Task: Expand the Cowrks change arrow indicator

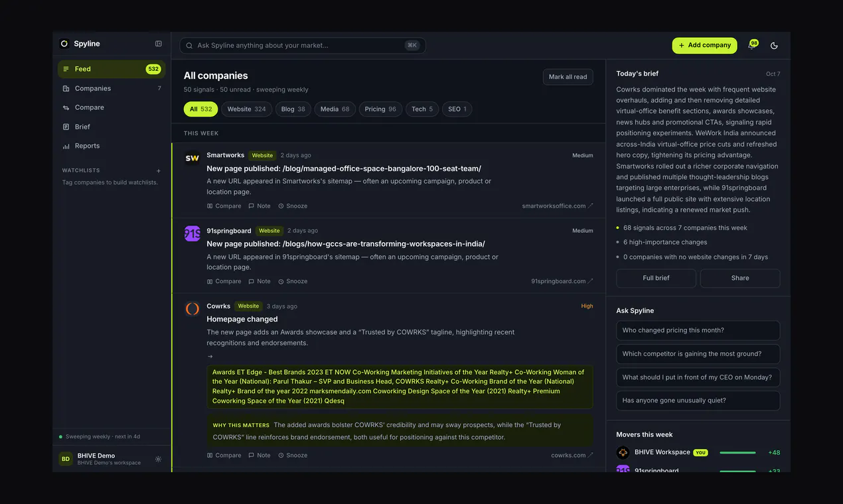Action: point(210,356)
